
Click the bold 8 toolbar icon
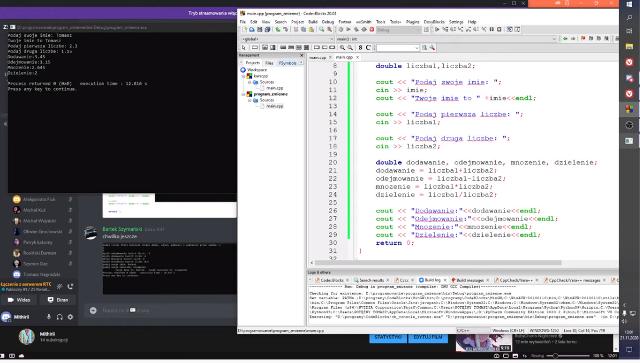click(360, 48)
